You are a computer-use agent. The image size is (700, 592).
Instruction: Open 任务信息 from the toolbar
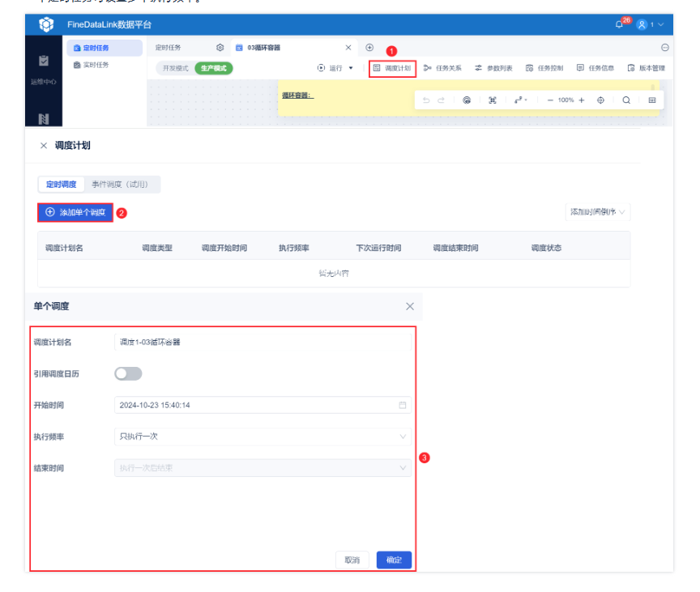tap(595, 68)
